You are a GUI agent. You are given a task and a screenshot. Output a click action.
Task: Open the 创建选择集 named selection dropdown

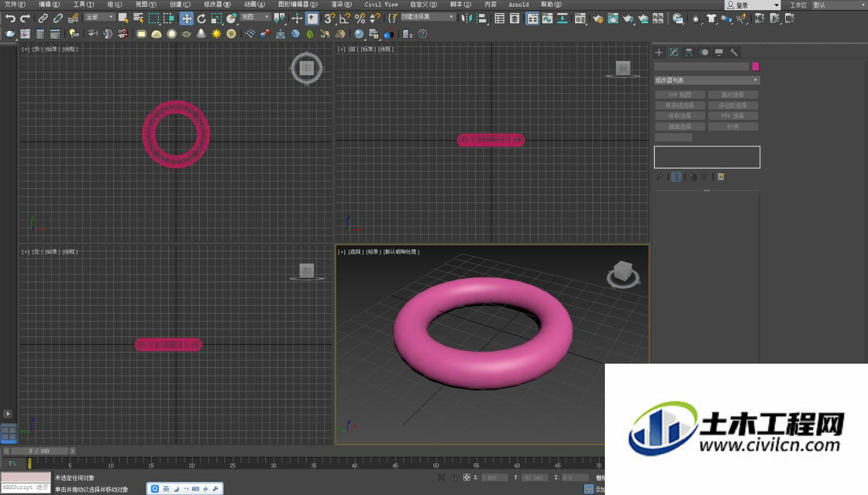(x=427, y=17)
